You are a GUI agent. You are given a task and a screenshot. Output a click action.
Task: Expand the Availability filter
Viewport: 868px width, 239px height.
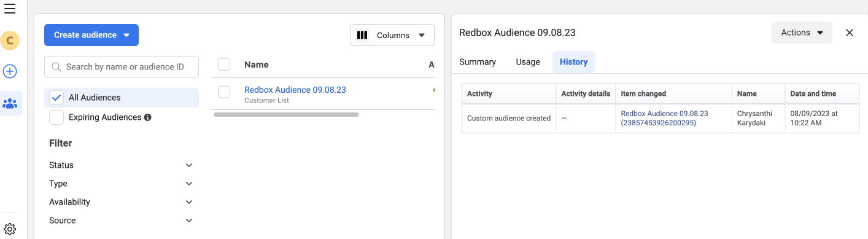(x=122, y=202)
